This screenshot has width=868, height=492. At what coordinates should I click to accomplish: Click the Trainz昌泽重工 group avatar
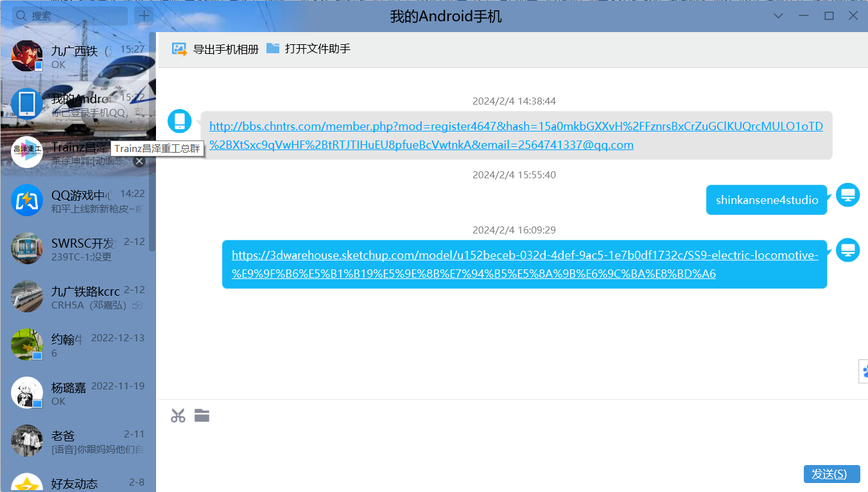[27, 152]
